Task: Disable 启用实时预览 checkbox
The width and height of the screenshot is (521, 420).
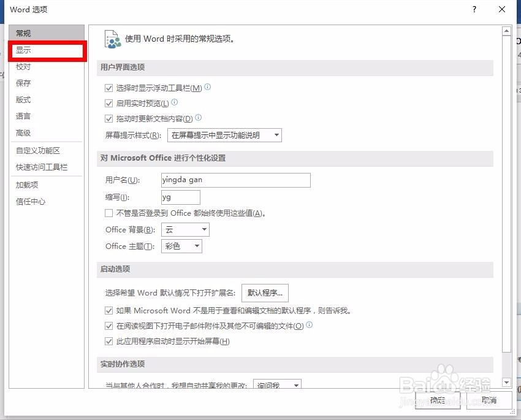Action: coord(108,103)
